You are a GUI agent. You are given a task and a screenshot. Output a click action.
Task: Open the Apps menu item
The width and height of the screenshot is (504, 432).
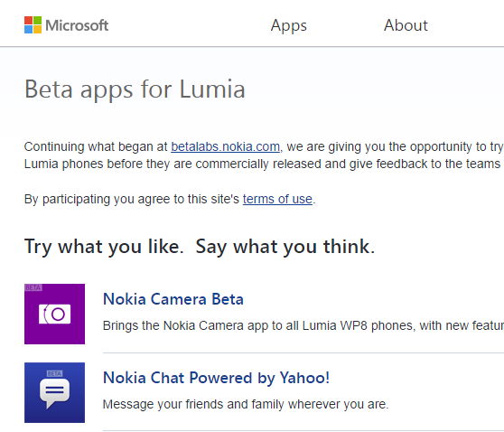289,26
